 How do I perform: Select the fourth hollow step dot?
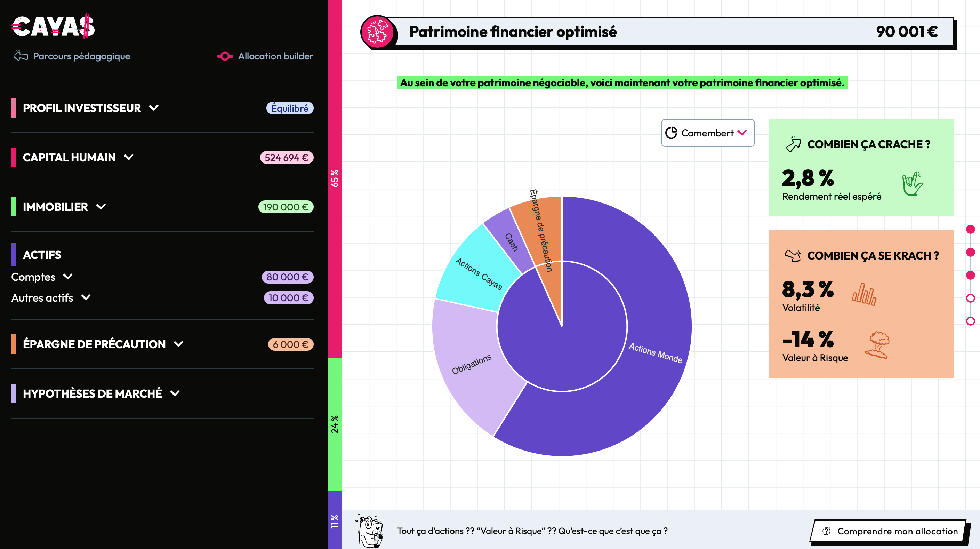971,298
